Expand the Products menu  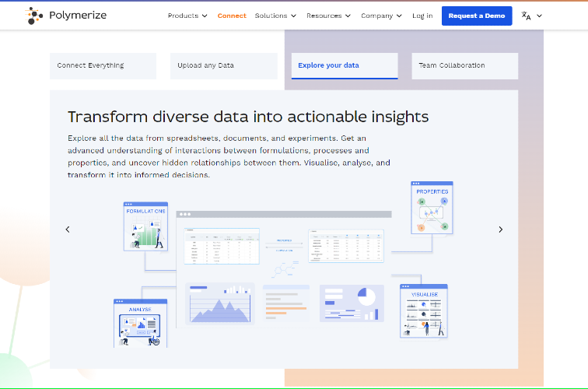point(187,16)
